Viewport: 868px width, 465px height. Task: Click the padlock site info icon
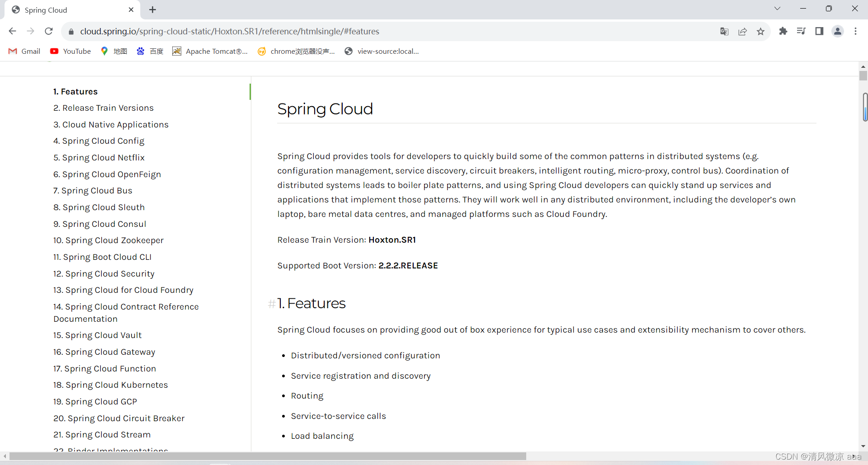tap(71, 32)
